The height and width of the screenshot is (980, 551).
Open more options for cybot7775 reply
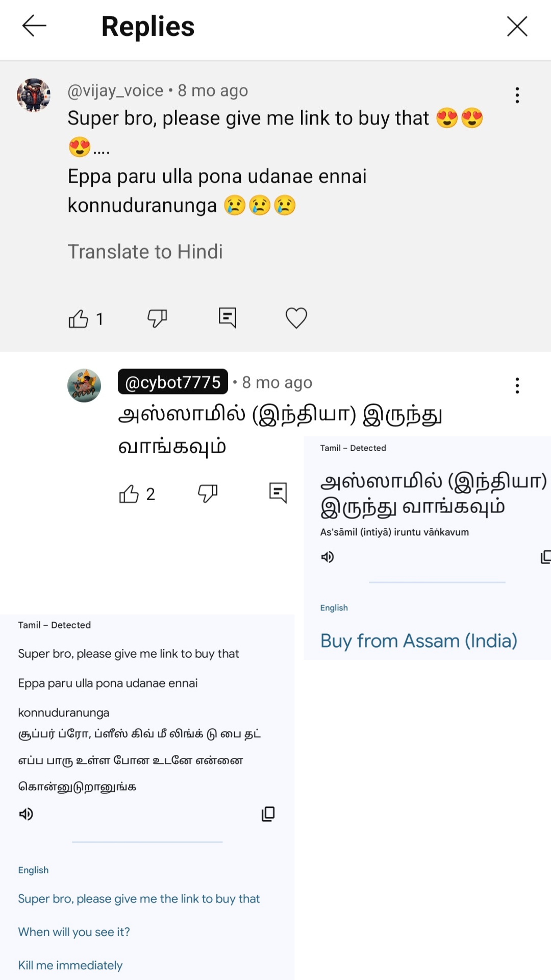point(517,385)
